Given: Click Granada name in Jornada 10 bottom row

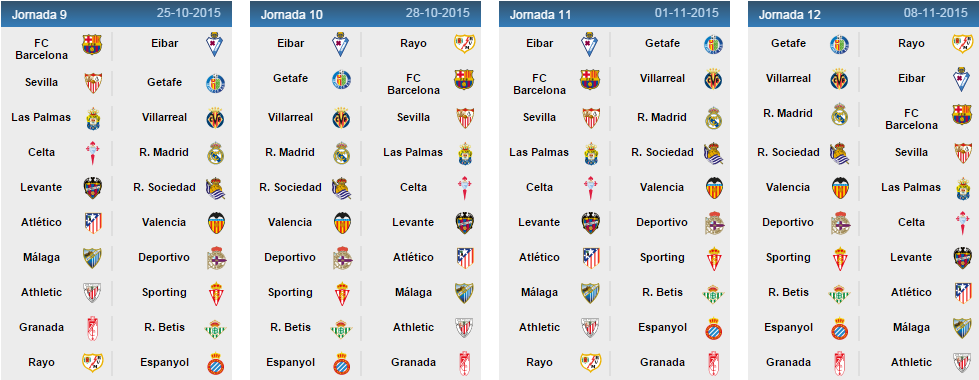Looking at the screenshot, I should click(x=413, y=363).
